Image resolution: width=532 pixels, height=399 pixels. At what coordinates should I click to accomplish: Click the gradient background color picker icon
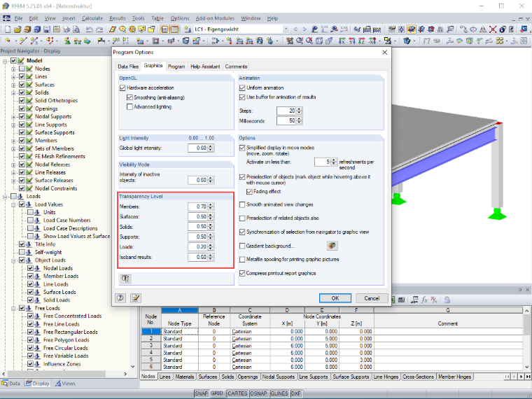(x=332, y=246)
